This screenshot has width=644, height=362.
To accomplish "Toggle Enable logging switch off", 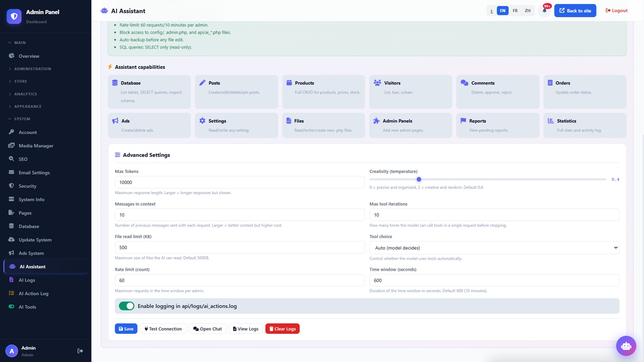I will [126, 306].
